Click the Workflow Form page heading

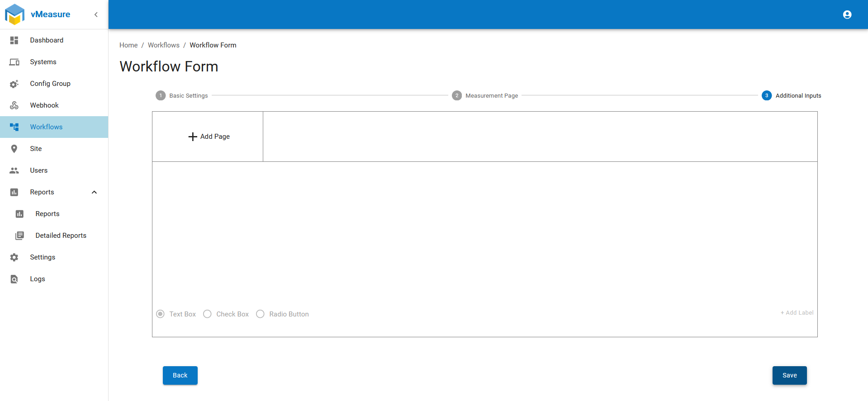click(169, 66)
